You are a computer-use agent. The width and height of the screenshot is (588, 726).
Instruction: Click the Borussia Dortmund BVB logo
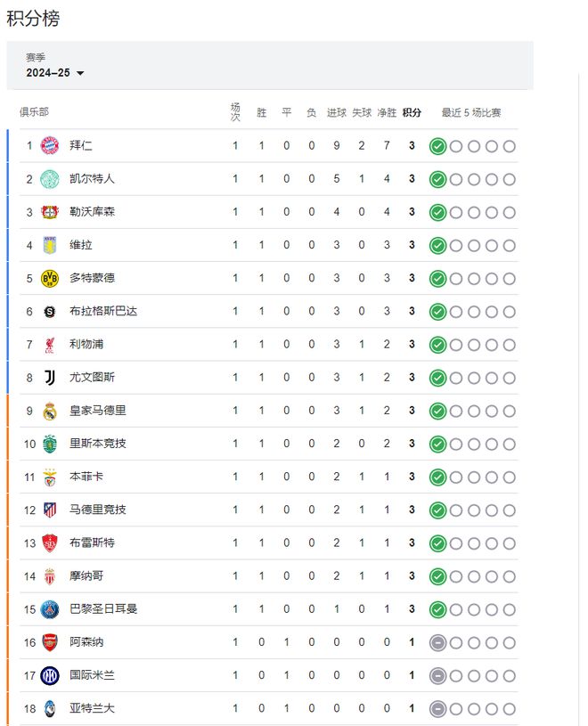click(50, 278)
